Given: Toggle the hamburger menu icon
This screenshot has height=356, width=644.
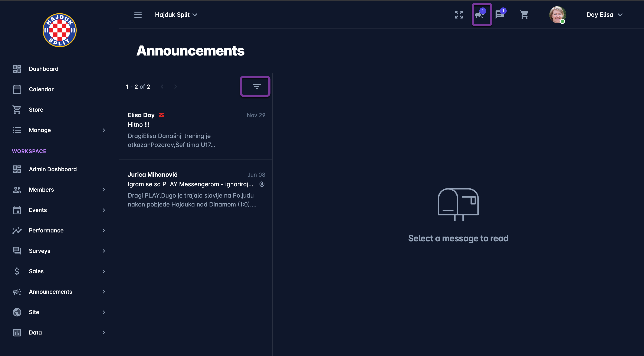Looking at the screenshot, I should (138, 15).
